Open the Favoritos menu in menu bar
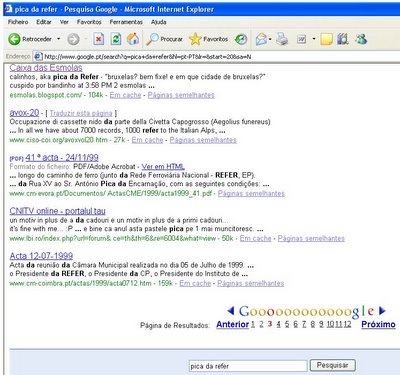Screen dimensions: 400x375 pyautogui.click(x=89, y=22)
